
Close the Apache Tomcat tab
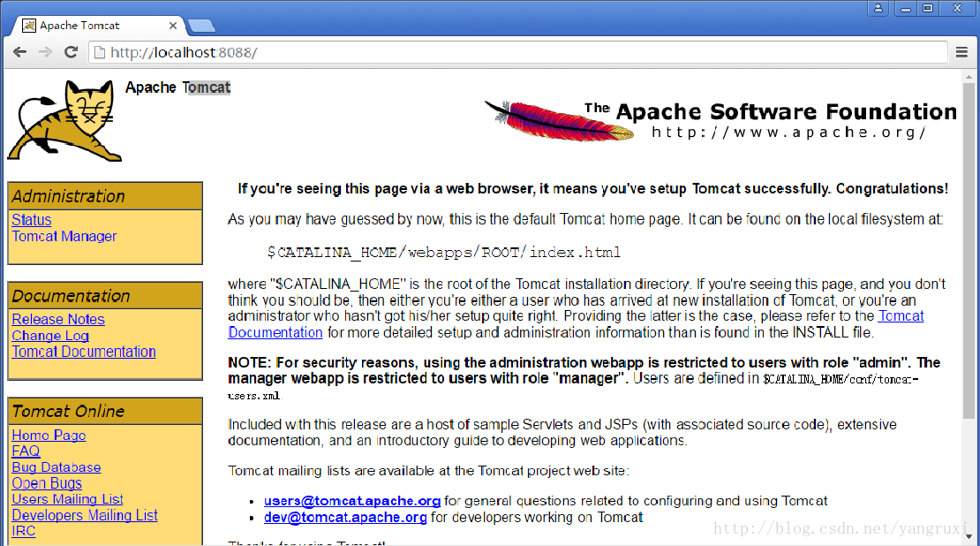173,26
